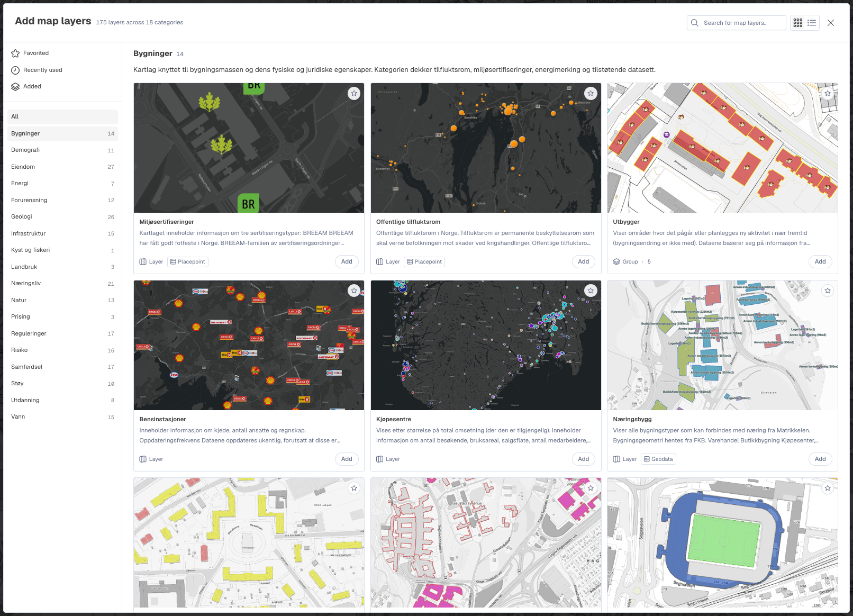Viewport: 853px width, 616px height.
Task: Open Kjøpesentre map thumbnail
Action: coord(486,345)
